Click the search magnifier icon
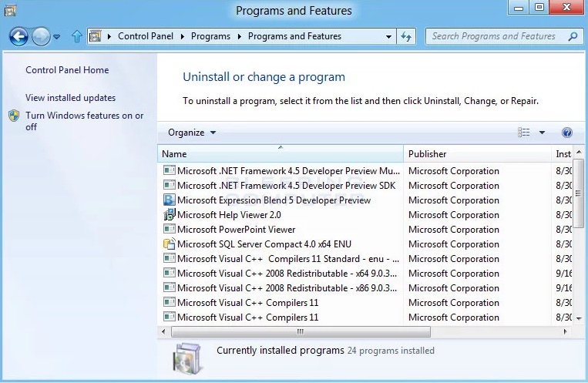 pyautogui.click(x=572, y=36)
